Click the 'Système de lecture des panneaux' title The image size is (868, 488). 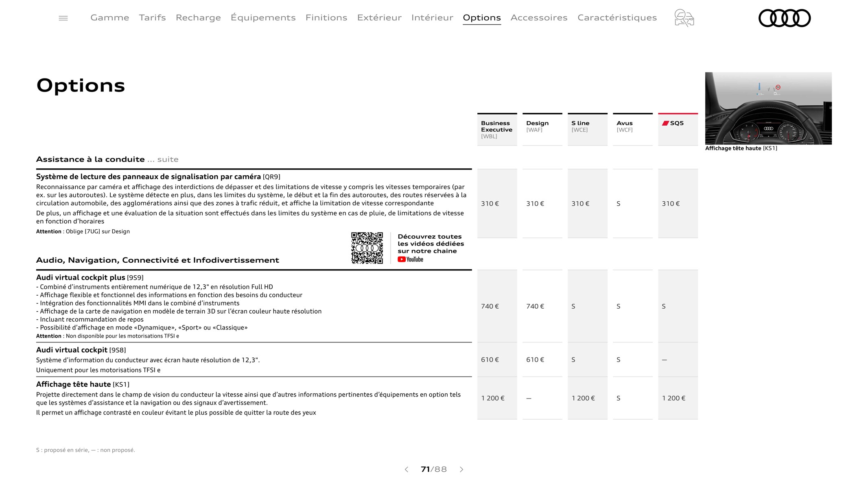pyautogui.click(x=158, y=176)
